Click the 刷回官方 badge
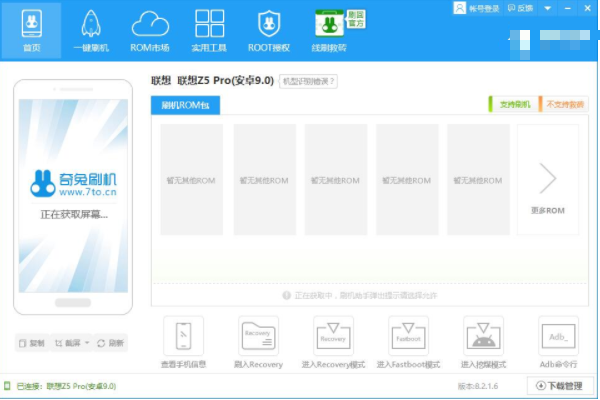This screenshot has height=400, width=600. point(356,19)
